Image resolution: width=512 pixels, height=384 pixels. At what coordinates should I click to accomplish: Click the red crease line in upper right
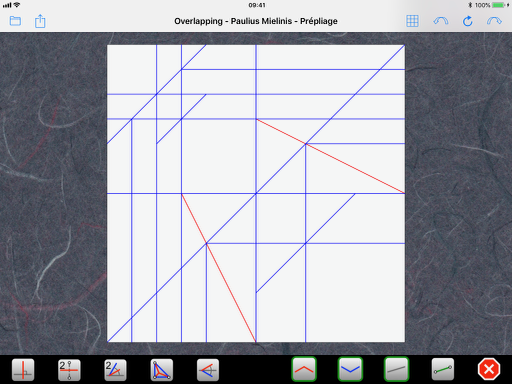pos(330,156)
